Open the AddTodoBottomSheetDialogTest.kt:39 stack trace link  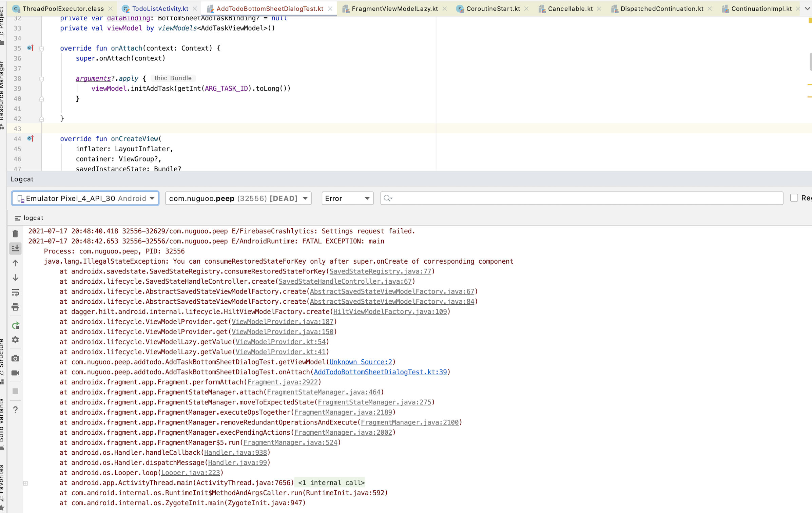coord(380,372)
